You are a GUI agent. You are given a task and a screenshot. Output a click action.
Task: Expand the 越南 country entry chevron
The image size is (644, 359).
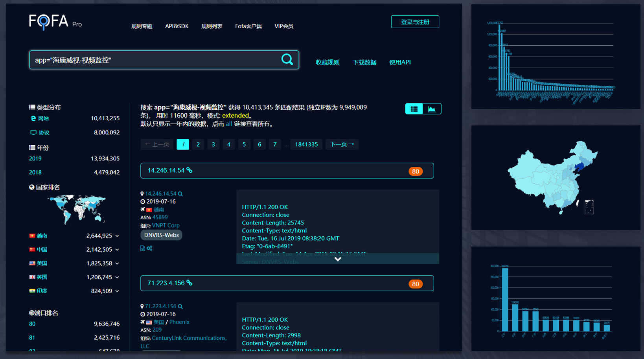coord(117,236)
